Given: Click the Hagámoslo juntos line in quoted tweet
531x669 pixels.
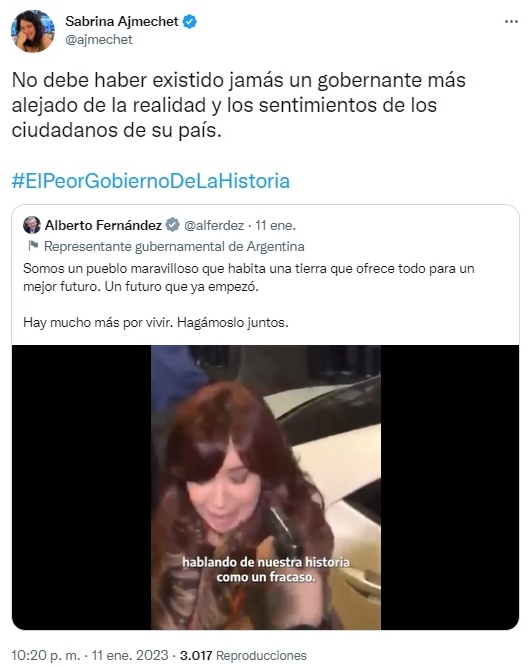Looking at the screenshot, I should point(156,322).
